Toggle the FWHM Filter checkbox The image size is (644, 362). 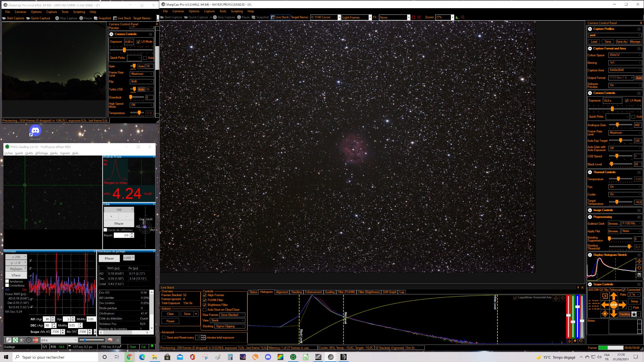click(x=205, y=300)
